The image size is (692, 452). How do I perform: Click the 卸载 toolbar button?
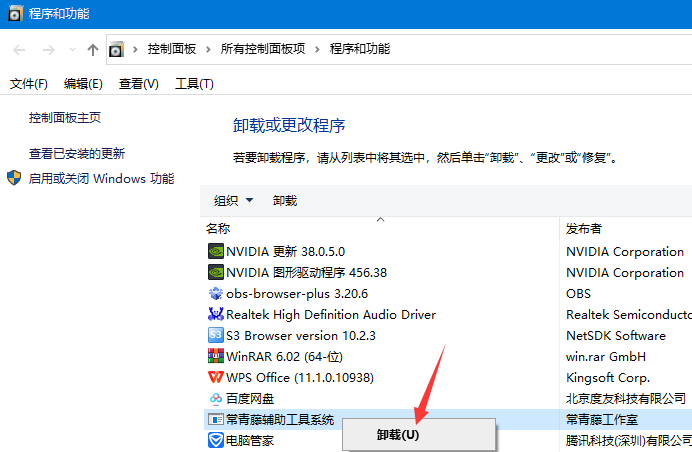click(x=285, y=201)
